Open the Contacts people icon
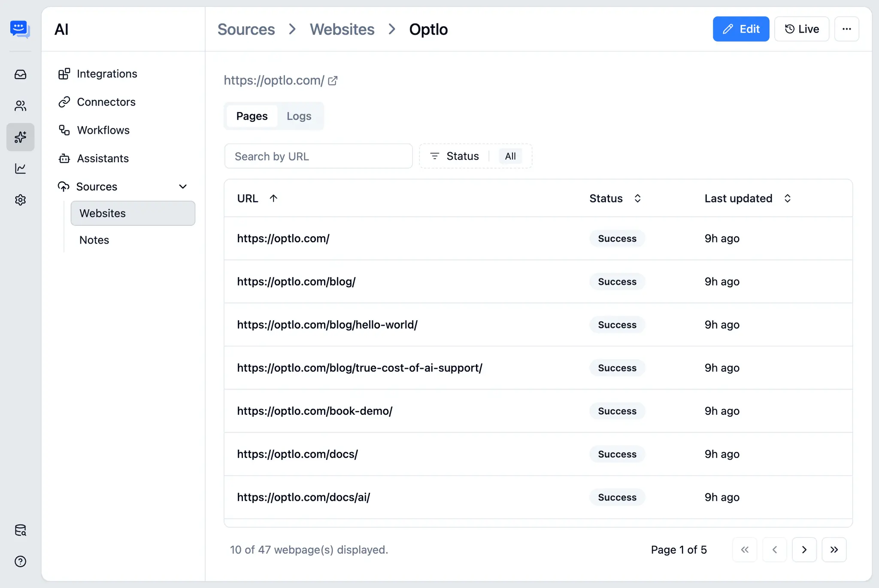 pos(20,106)
